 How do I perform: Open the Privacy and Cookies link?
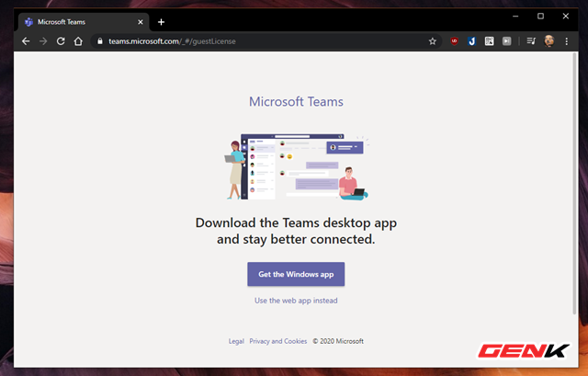pos(277,341)
